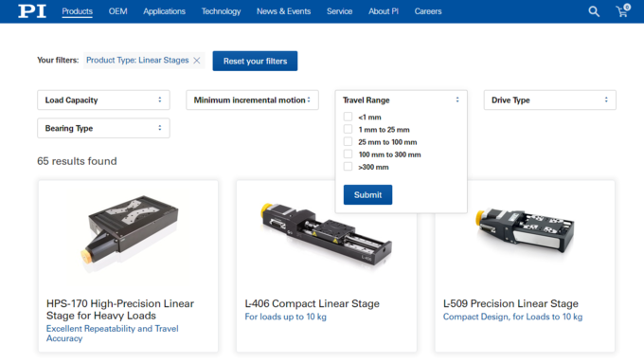Open the L-509 stage product image

click(x=525, y=231)
